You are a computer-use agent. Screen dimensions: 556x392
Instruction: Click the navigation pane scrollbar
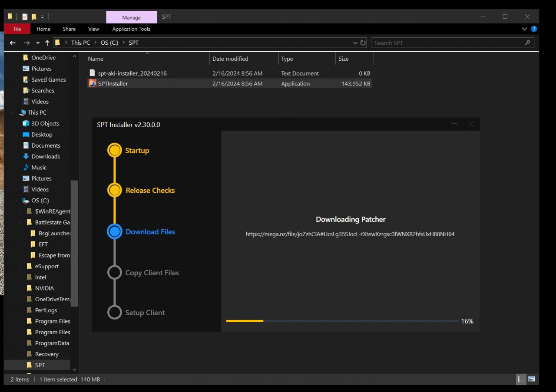(x=74, y=243)
